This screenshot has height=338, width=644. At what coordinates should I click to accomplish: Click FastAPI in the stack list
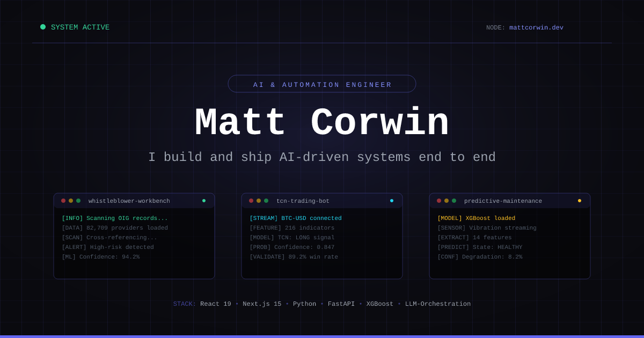coord(341,304)
